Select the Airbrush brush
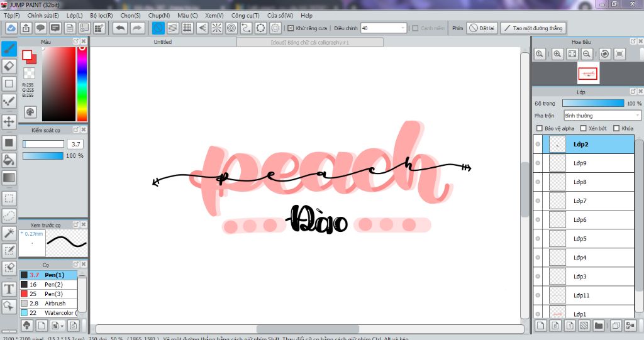 [x=48, y=304]
